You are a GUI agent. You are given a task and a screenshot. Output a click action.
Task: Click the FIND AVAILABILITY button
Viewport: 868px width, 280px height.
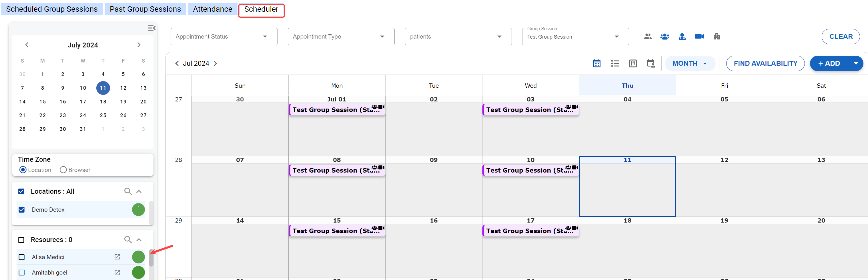(x=765, y=63)
